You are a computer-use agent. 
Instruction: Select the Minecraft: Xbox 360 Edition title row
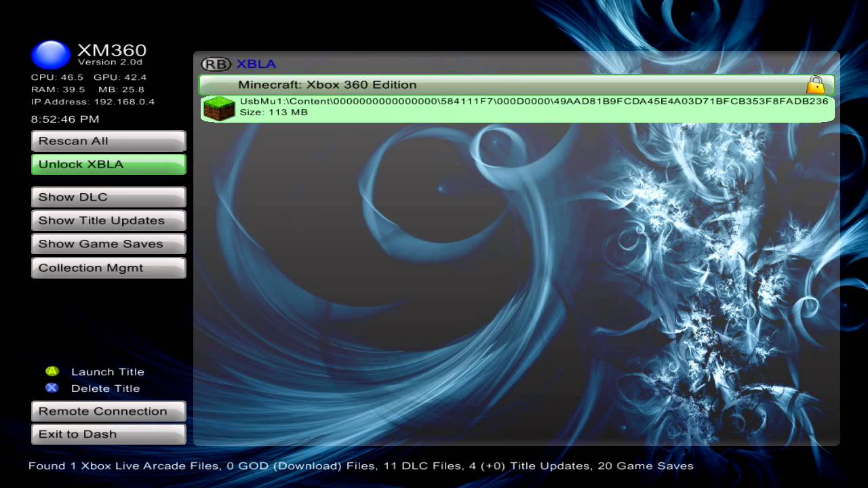point(516,85)
